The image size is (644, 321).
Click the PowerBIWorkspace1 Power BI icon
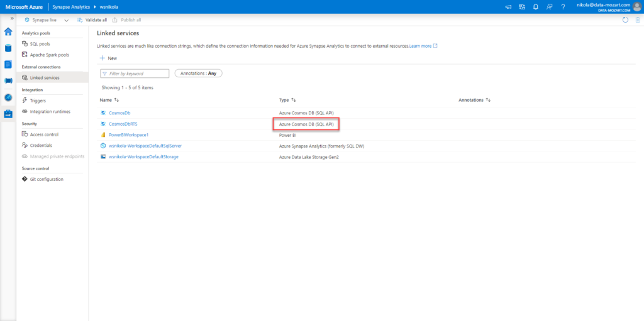point(103,134)
